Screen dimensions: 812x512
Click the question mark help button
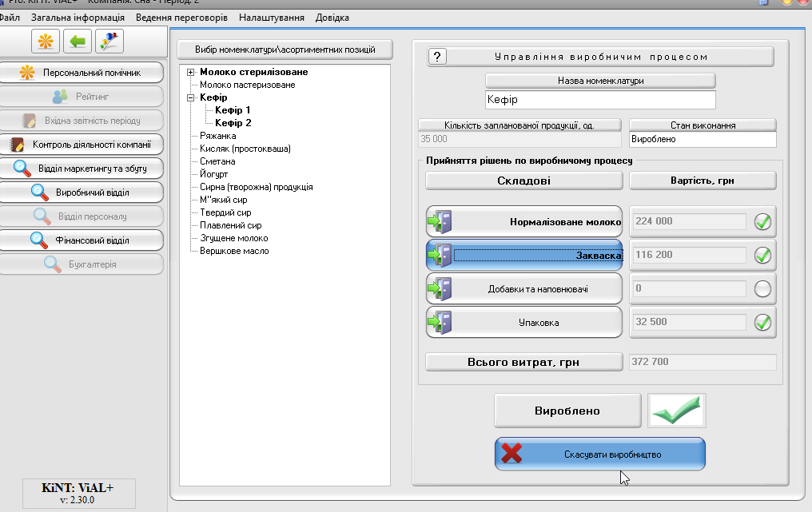pos(437,57)
